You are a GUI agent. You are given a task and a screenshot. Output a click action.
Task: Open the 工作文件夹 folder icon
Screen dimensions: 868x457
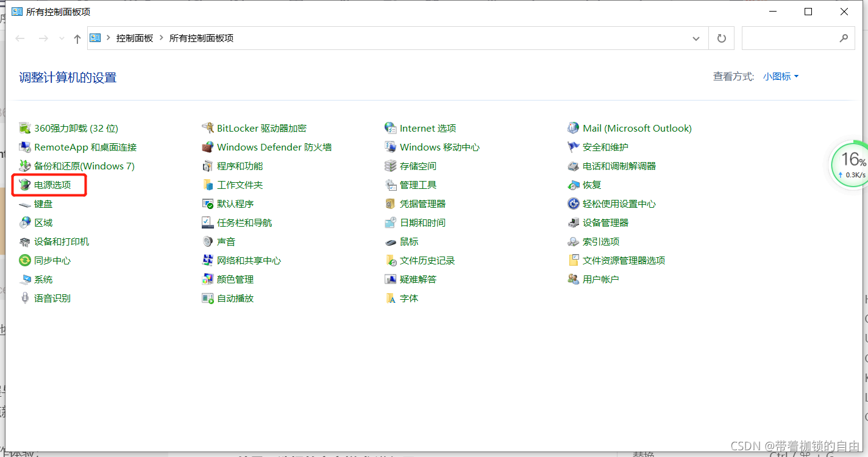coord(208,185)
